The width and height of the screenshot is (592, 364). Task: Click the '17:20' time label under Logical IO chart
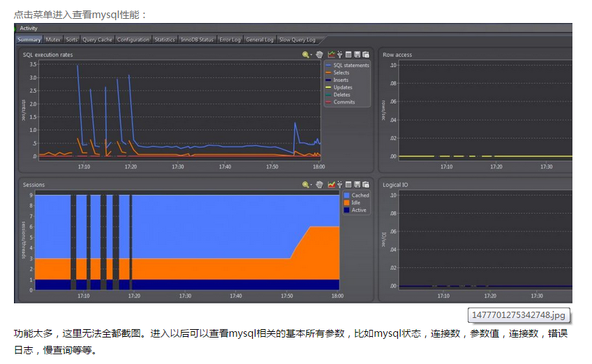click(x=490, y=296)
